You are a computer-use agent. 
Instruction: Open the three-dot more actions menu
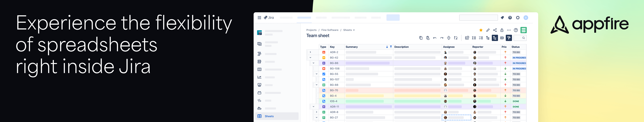[509, 30]
